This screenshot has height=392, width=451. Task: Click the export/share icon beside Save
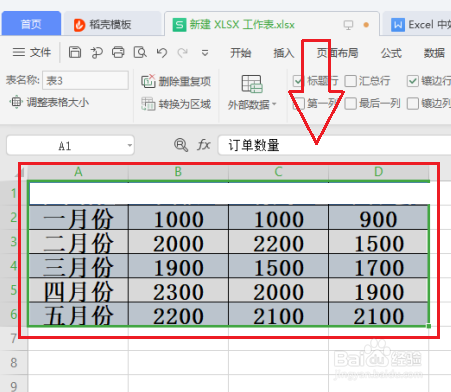tap(96, 52)
